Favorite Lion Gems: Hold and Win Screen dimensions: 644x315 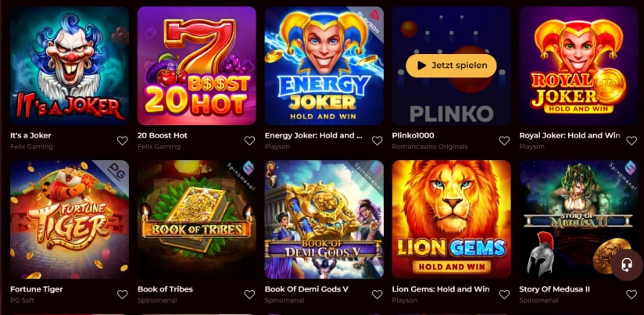click(504, 295)
